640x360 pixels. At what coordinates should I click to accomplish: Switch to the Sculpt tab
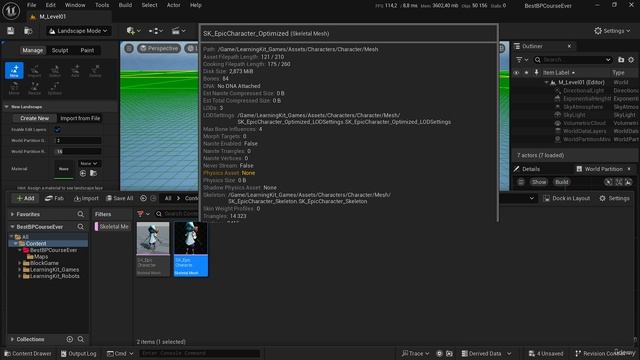(60, 51)
